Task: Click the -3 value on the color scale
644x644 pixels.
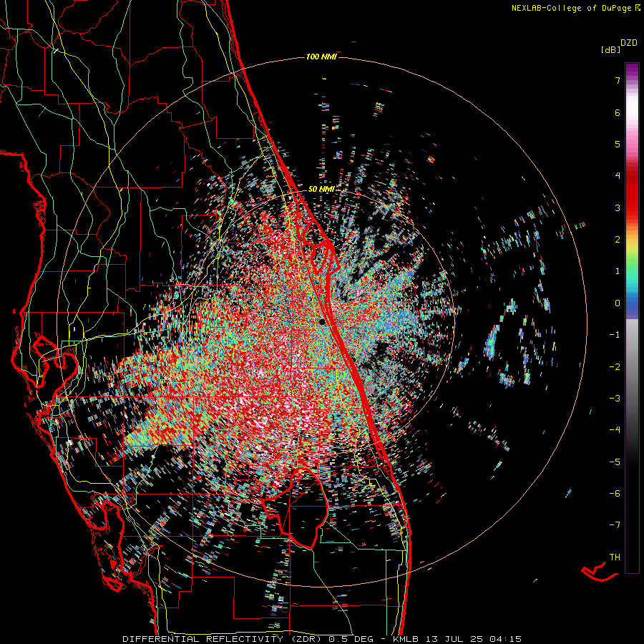Action: pos(615,399)
